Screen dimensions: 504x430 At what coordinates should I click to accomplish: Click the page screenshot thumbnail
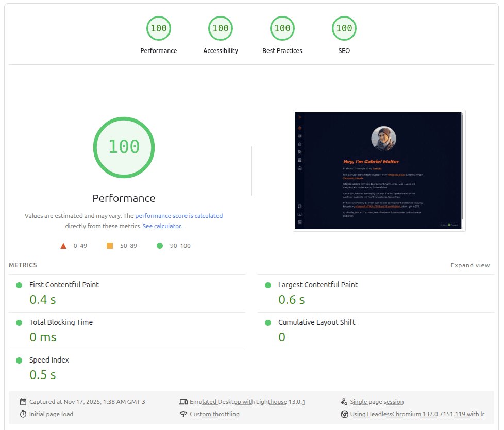379,170
